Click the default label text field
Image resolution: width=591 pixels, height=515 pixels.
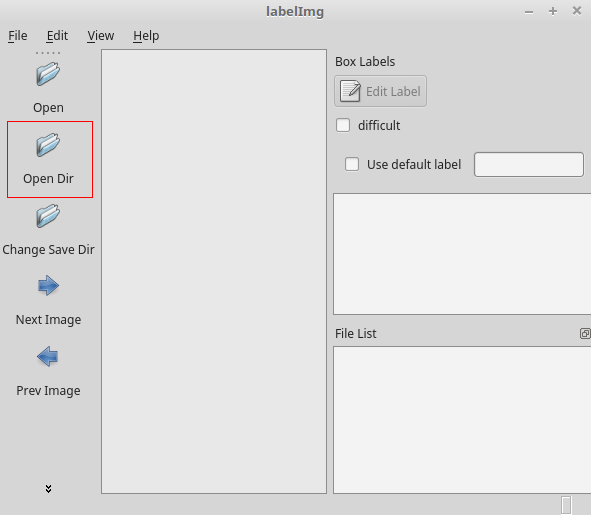click(x=529, y=164)
